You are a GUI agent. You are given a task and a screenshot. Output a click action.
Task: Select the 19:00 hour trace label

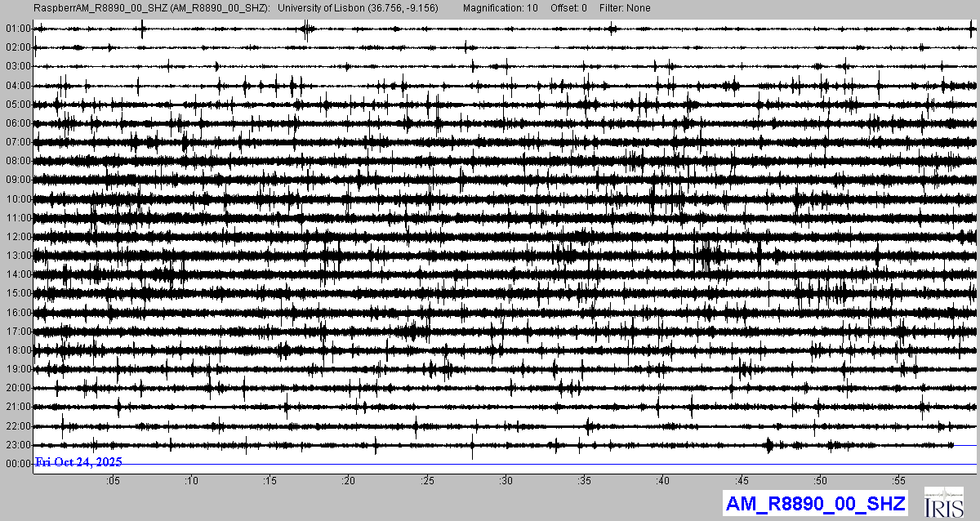(x=17, y=369)
